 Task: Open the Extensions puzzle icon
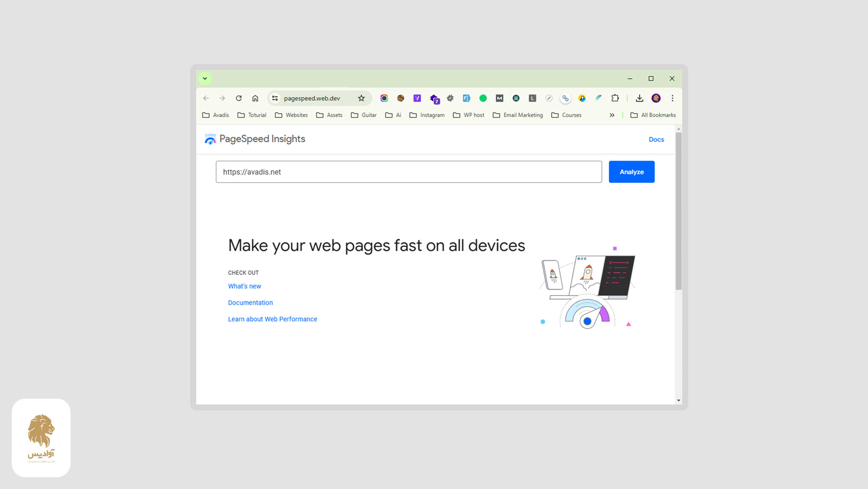pyautogui.click(x=615, y=98)
